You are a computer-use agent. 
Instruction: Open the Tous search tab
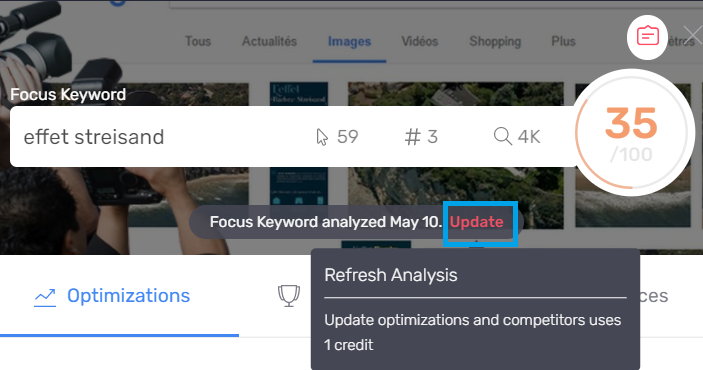coord(198,41)
